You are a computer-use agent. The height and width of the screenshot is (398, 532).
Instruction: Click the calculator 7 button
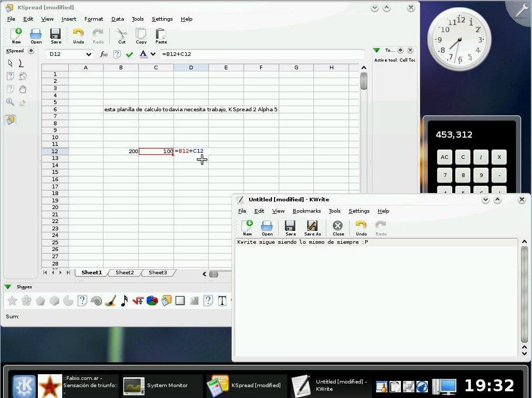tap(445, 175)
